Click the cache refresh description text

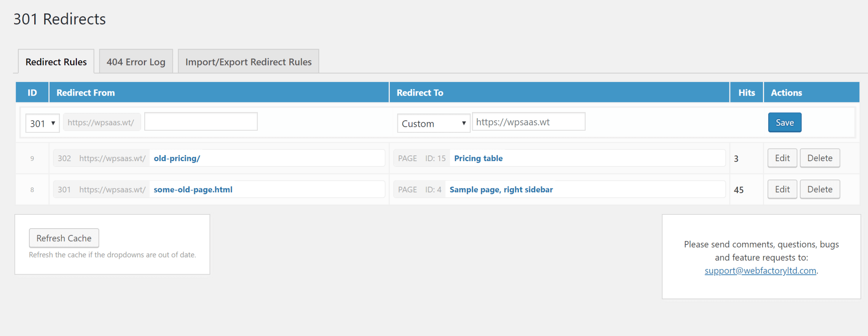112,254
